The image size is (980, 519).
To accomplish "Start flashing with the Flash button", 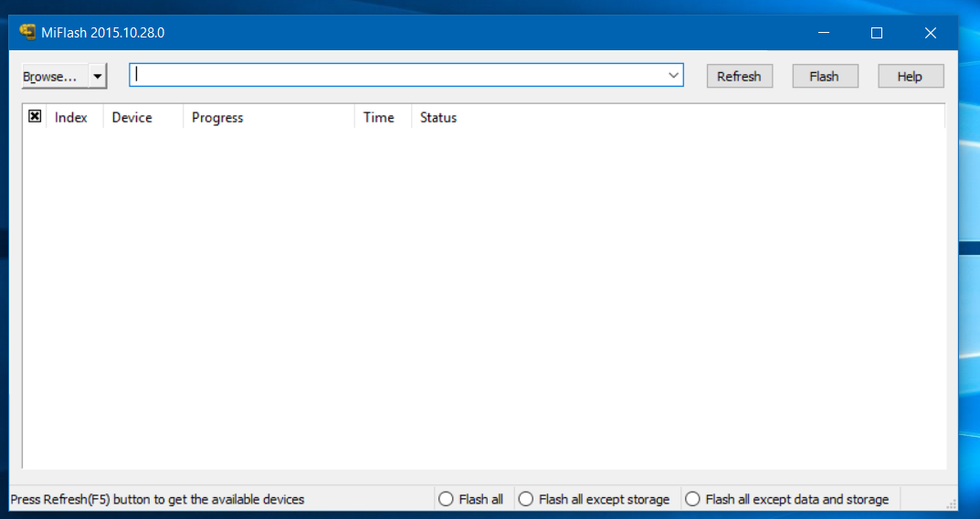I will [825, 76].
